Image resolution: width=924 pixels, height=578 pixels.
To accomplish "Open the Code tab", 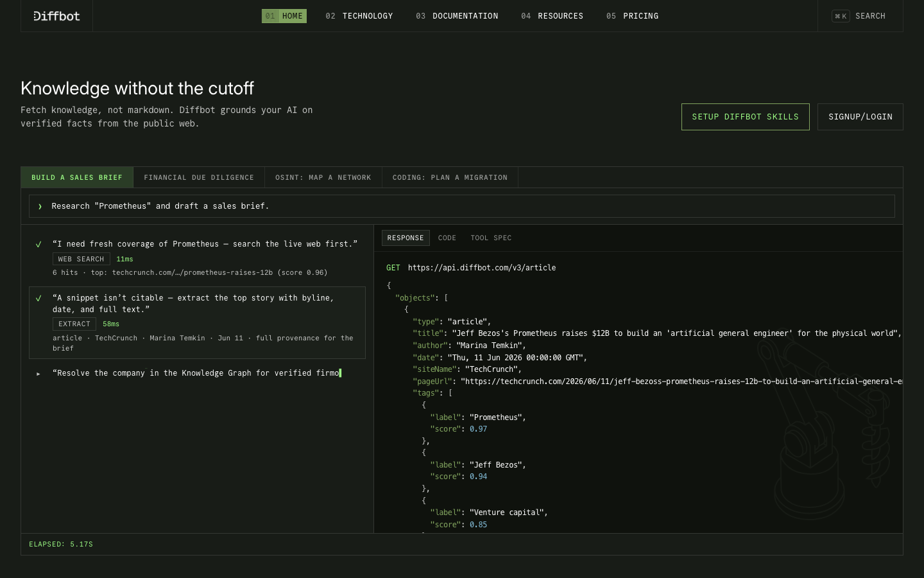I will 447,238.
